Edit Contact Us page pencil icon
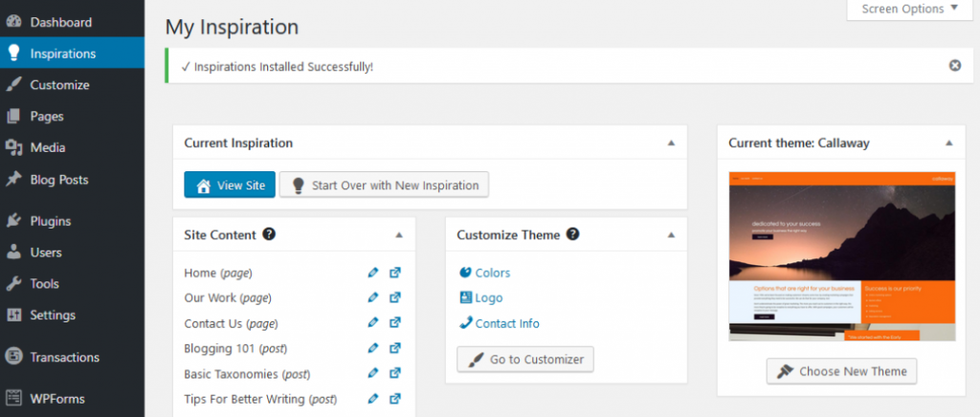This screenshot has height=417, width=980. 373,322
